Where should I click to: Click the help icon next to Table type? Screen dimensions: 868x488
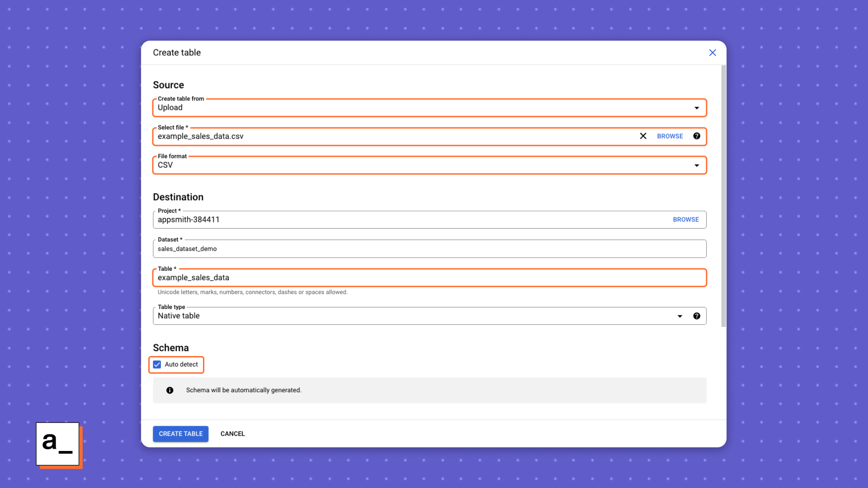696,316
